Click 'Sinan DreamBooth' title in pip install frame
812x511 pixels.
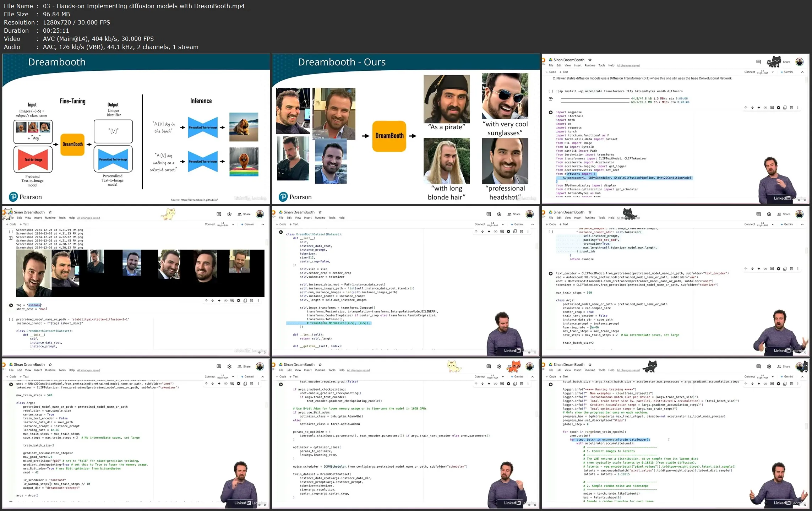tap(569, 60)
